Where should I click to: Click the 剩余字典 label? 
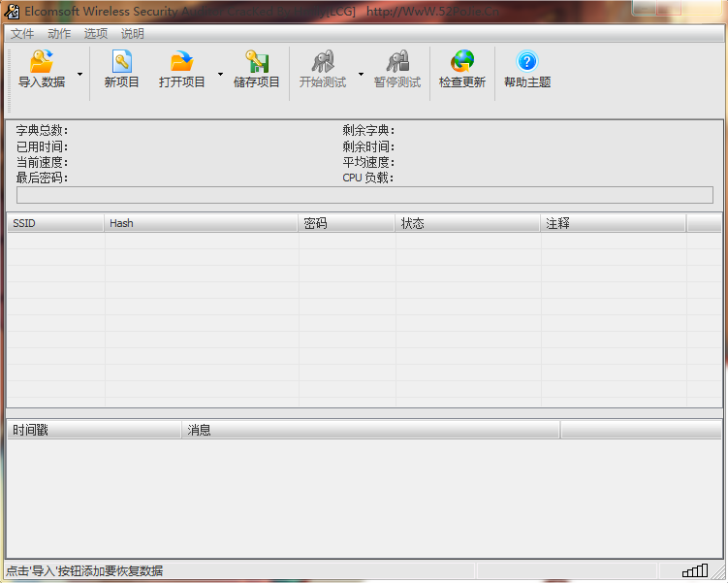(368, 130)
